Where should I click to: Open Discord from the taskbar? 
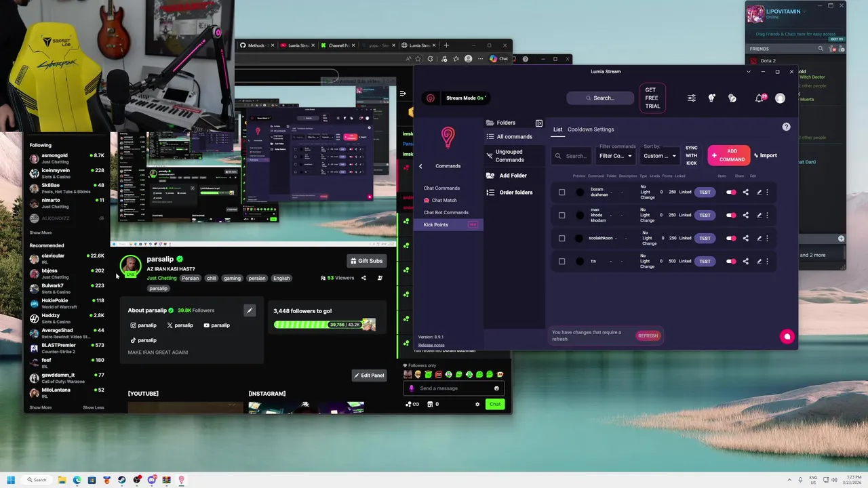click(151, 480)
